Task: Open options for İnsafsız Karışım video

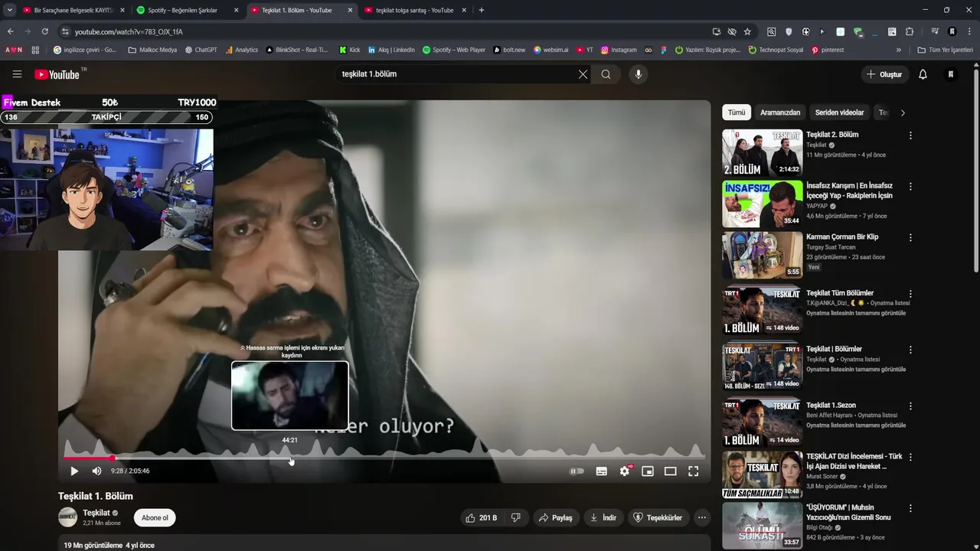Action: point(910,187)
